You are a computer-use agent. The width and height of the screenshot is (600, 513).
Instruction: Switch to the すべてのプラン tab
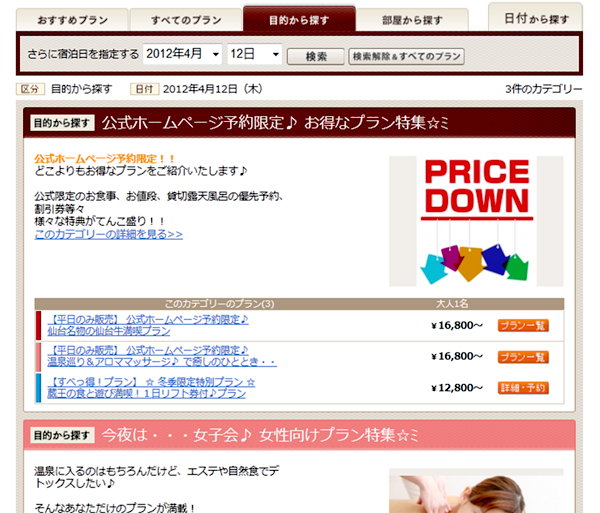coord(186,21)
